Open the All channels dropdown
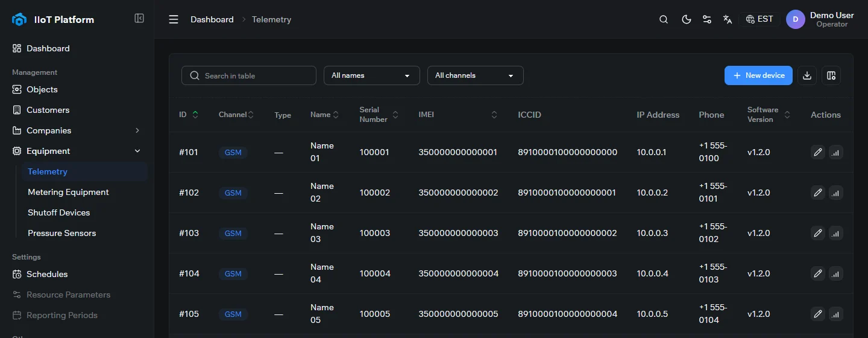This screenshot has width=868, height=338. pos(475,75)
